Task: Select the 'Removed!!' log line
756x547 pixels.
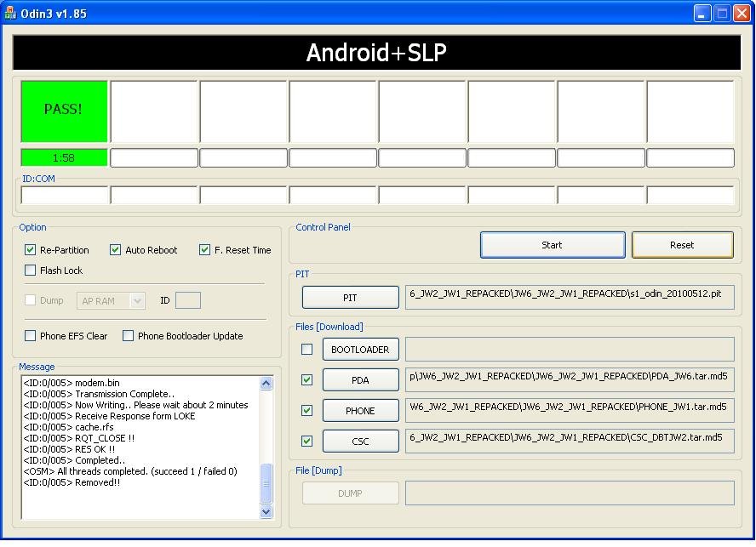Action: (72, 482)
